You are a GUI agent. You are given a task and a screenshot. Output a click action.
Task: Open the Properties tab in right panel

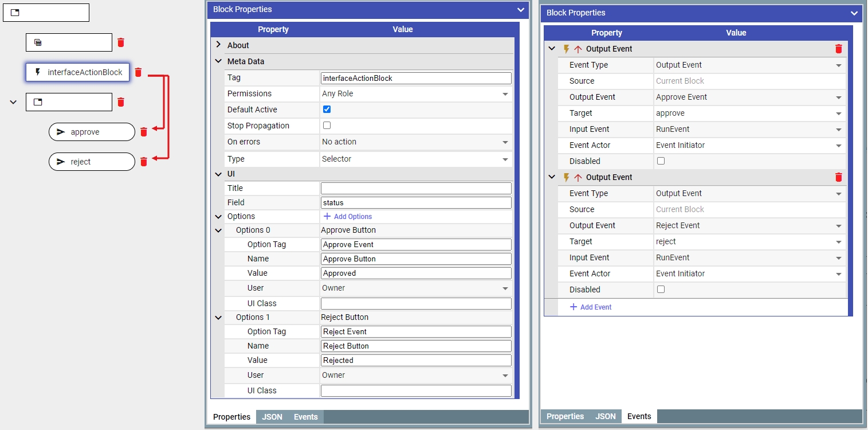[565, 416]
